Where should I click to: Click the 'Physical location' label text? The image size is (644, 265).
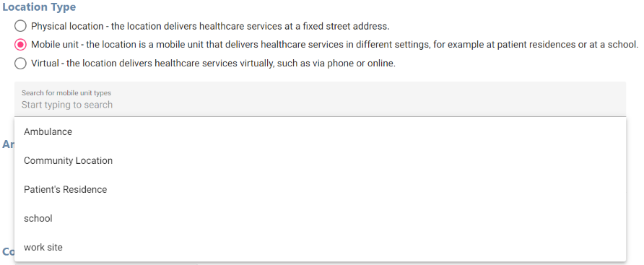[x=67, y=26]
